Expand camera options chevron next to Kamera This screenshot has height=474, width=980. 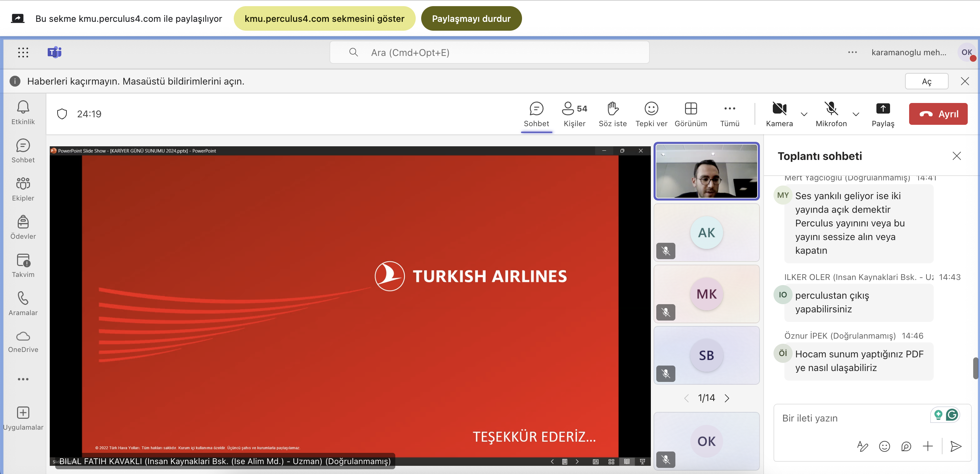[x=804, y=114]
